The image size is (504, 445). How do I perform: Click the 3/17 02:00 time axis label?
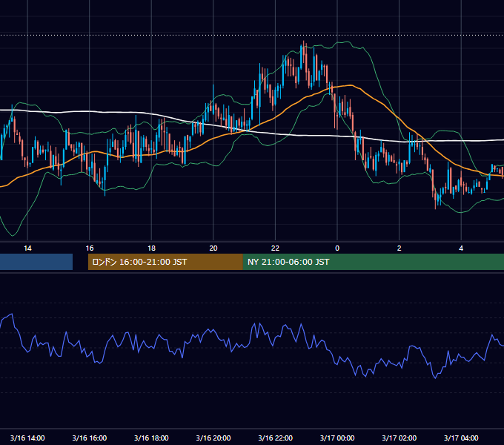click(399, 438)
